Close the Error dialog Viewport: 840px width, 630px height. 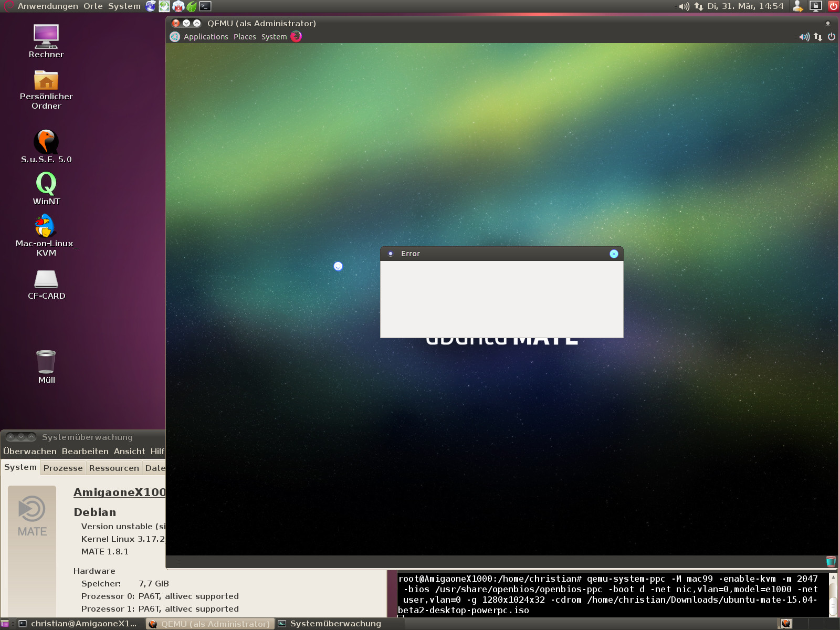click(x=614, y=254)
